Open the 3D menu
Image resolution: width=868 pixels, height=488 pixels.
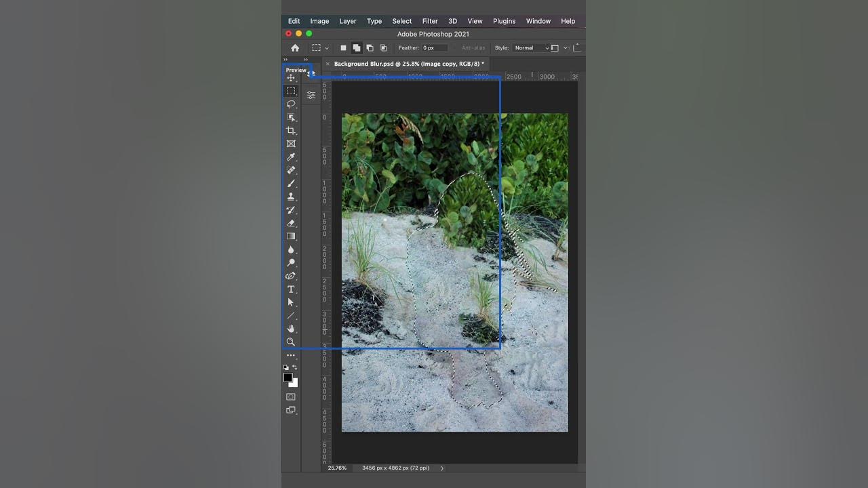click(x=452, y=21)
